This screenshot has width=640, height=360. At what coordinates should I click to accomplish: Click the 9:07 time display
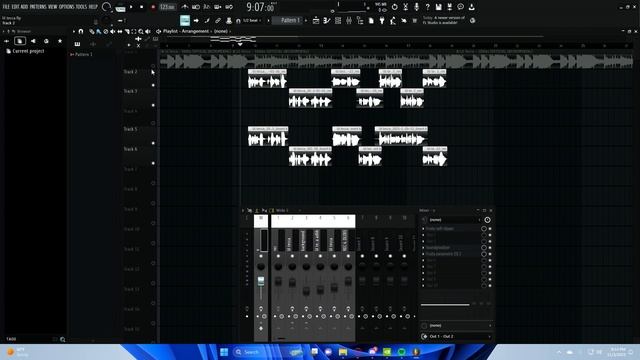pos(260,7)
